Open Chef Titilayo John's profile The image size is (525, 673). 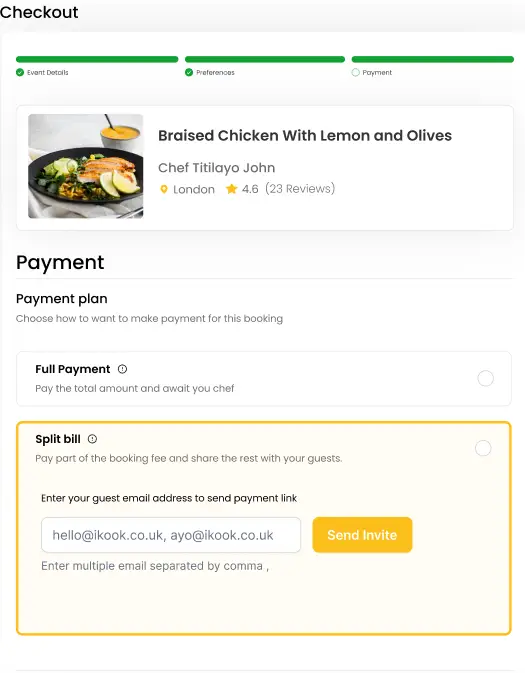(x=216, y=167)
